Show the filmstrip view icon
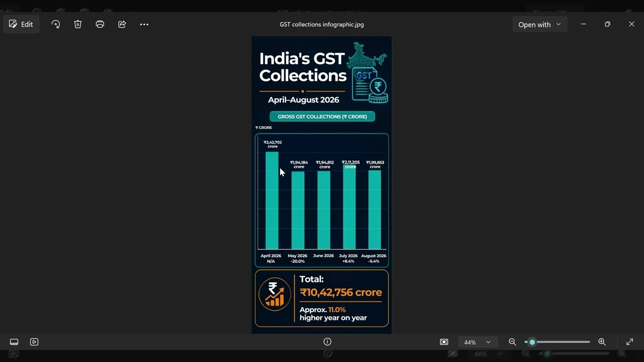Screen dimensions: 644x362 [14, 342]
